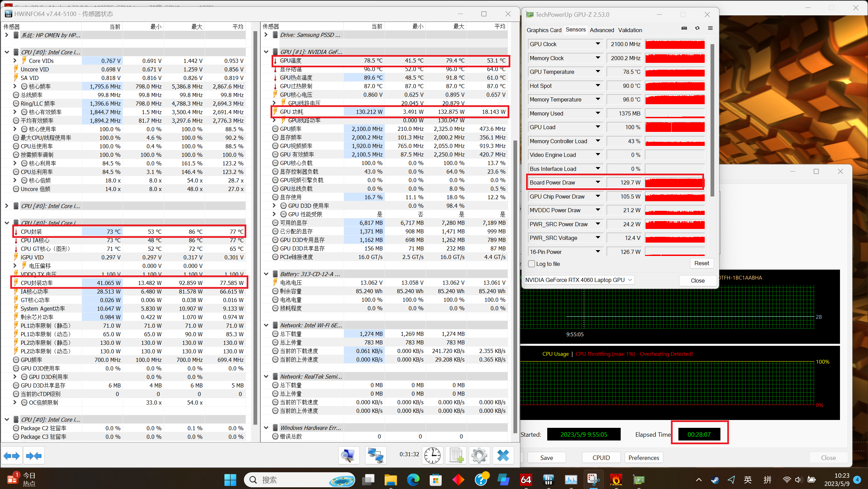
Task: Open GPU selector RTX 4060 Laptop dropdown
Action: coord(579,280)
